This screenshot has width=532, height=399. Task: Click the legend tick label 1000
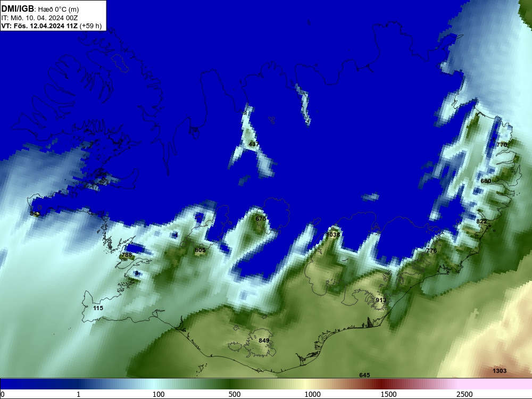click(x=312, y=394)
